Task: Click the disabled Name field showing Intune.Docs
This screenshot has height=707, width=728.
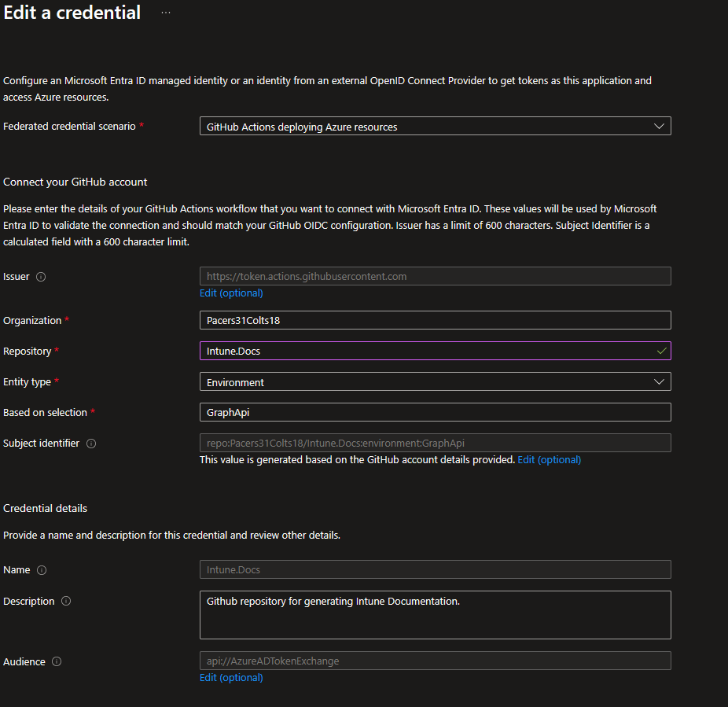Action: pos(435,569)
